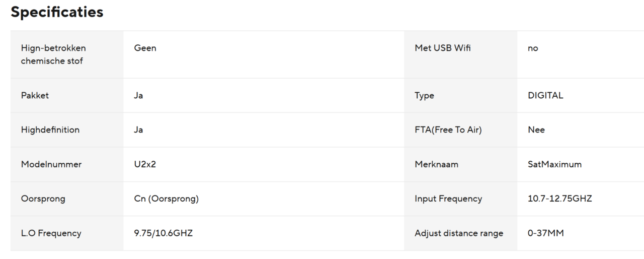644x259 pixels.
Task: Select the Nee value for FTA
Action: tap(536, 130)
